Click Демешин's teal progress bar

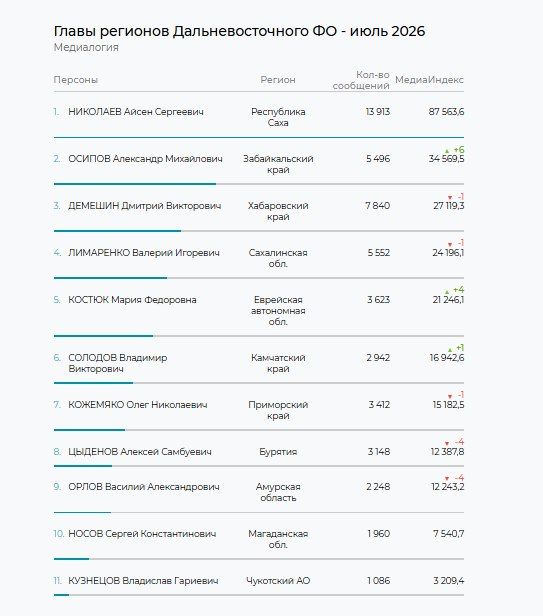[117, 231]
